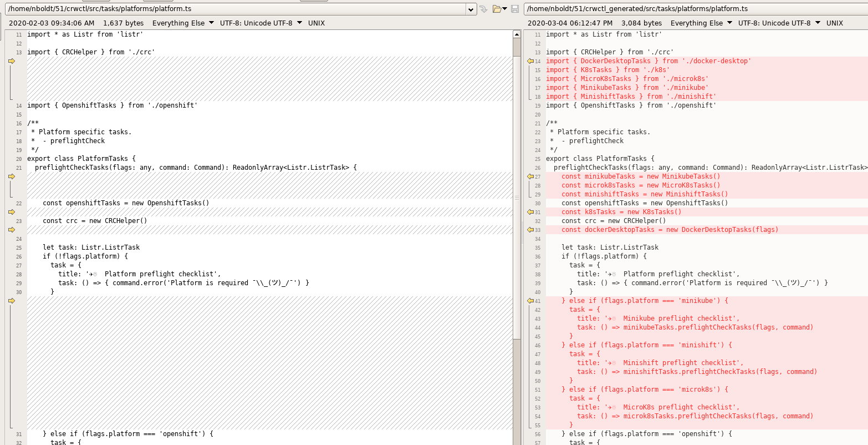Viewport: 868px width, 445px height.
Task: Click the left pane file path field
Action: 236,9
